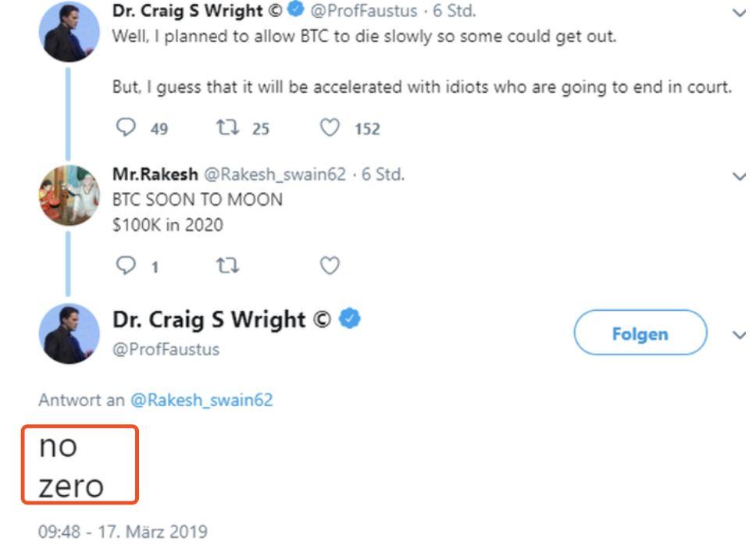
Task: Like Mr.Rakesh's BTC SOON TO MOON tweet
Action: [x=330, y=265]
